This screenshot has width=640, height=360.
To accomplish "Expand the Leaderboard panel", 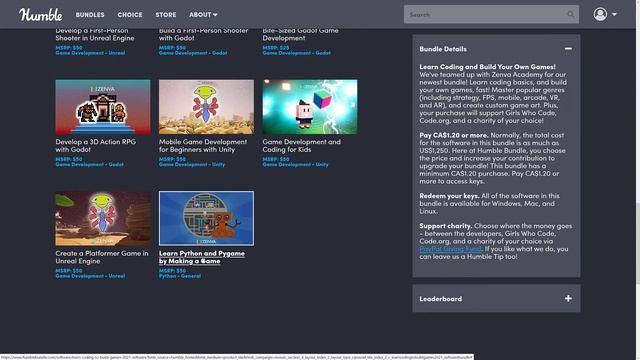I will pos(568,298).
